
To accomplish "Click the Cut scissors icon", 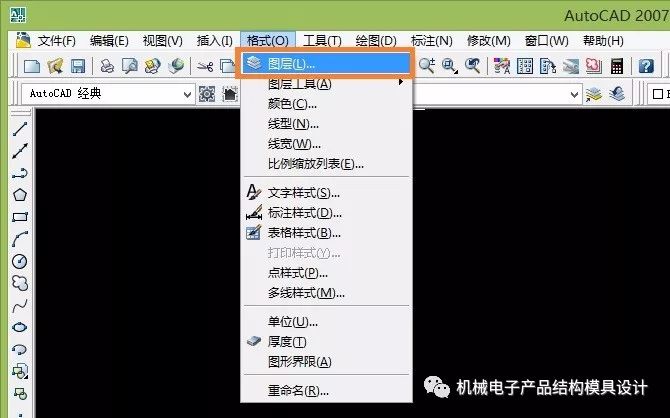I will [x=205, y=67].
